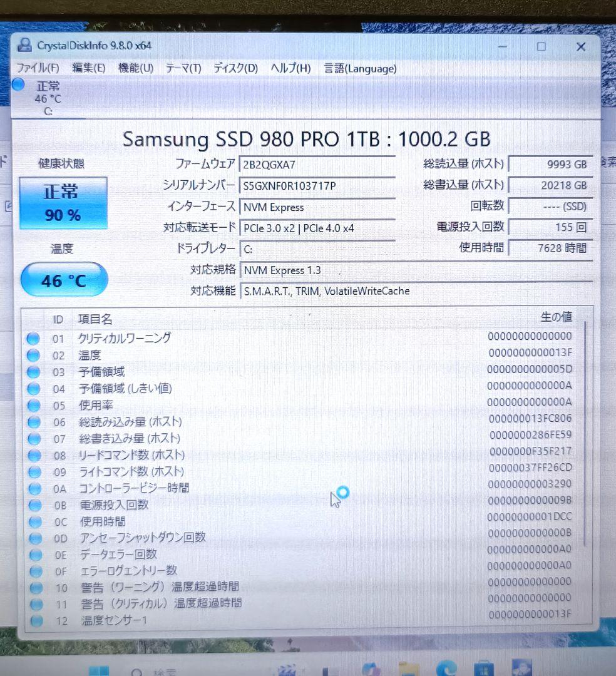This screenshot has width=616, height=676.
Task: Click the interface field NVM Express
Action: [317, 207]
